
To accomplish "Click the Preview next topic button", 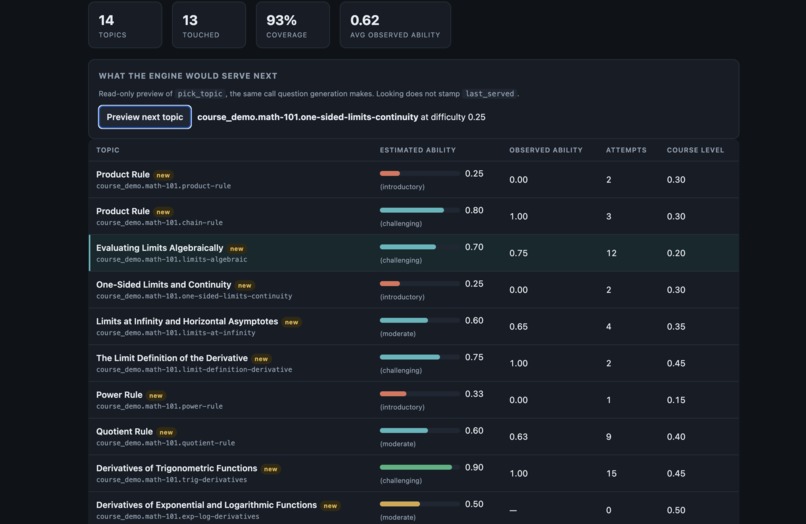I will [x=144, y=117].
